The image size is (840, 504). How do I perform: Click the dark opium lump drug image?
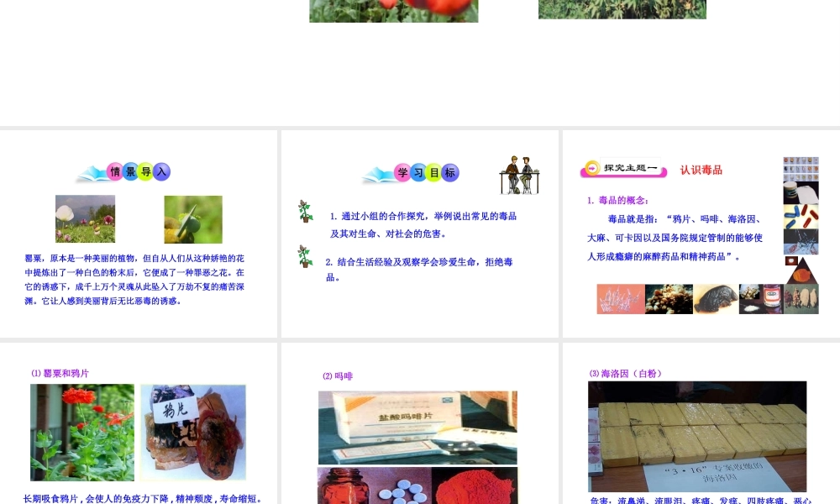717,299
